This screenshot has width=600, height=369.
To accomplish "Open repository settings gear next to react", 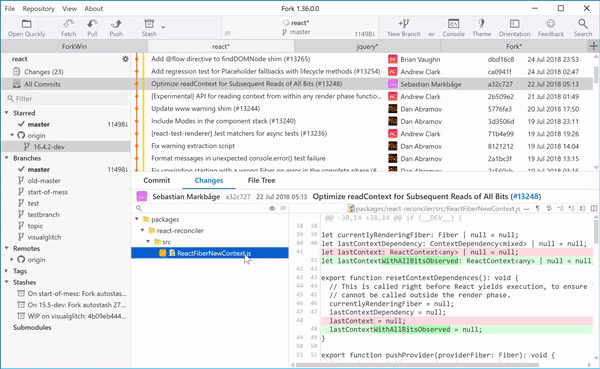I will coord(125,59).
